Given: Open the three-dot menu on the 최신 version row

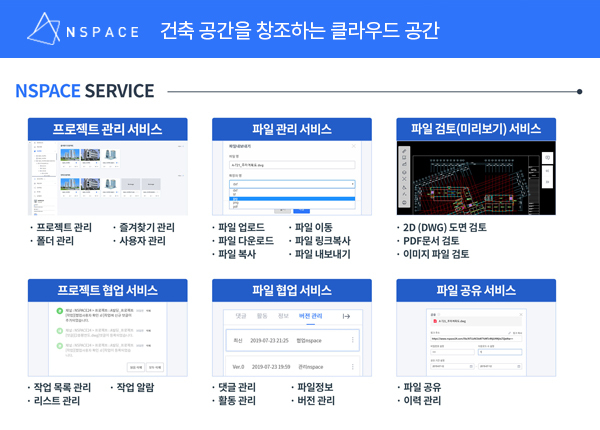Looking at the screenshot, I should (x=352, y=340).
